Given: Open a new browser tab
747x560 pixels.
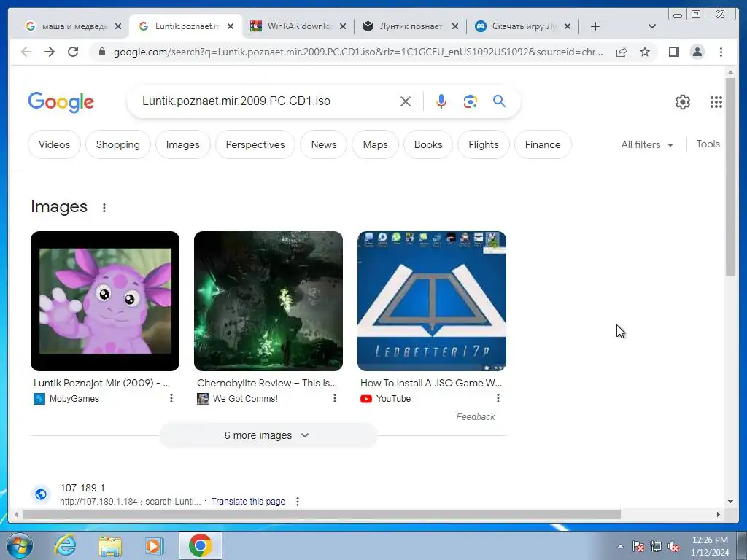Looking at the screenshot, I should pos(595,26).
